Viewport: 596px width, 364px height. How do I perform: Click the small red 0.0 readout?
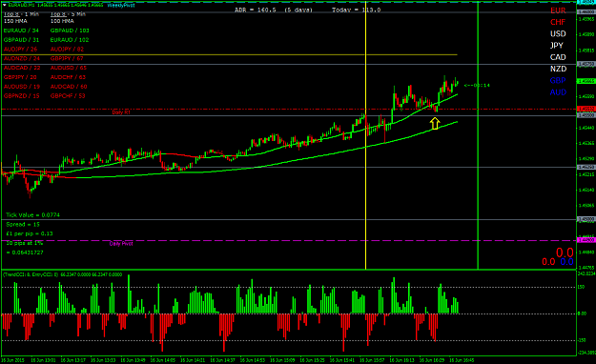pos(548,261)
